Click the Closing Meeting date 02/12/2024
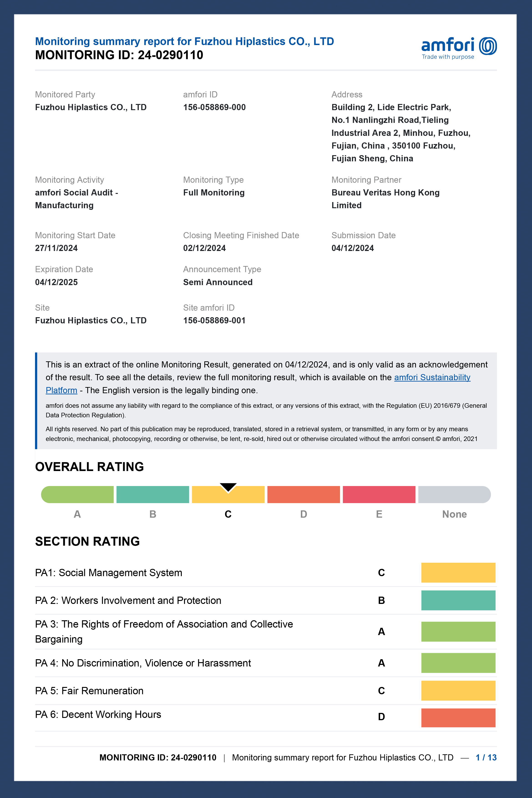 click(x=205, y=248)
